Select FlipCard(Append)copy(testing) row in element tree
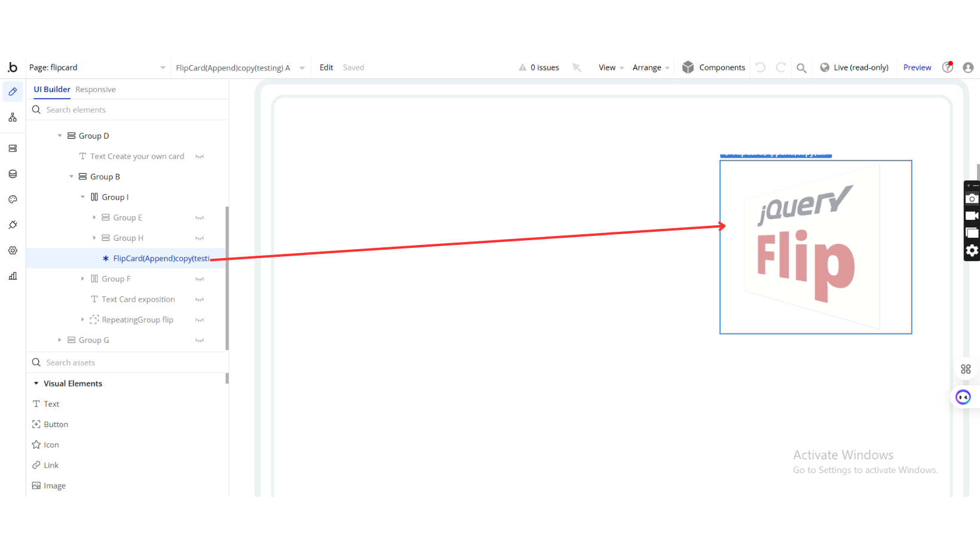Image resolution: width=980 pixels, height=552 pixels. point(126,258)
